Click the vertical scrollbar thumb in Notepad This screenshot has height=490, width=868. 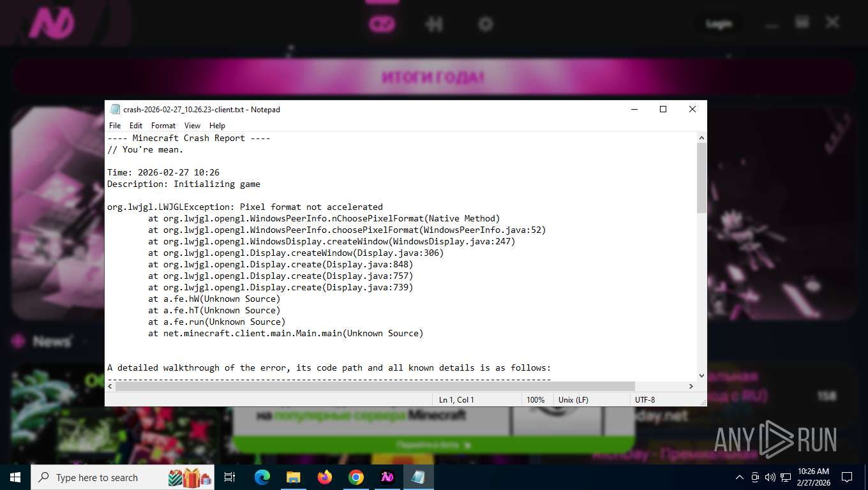pos(701,178)
